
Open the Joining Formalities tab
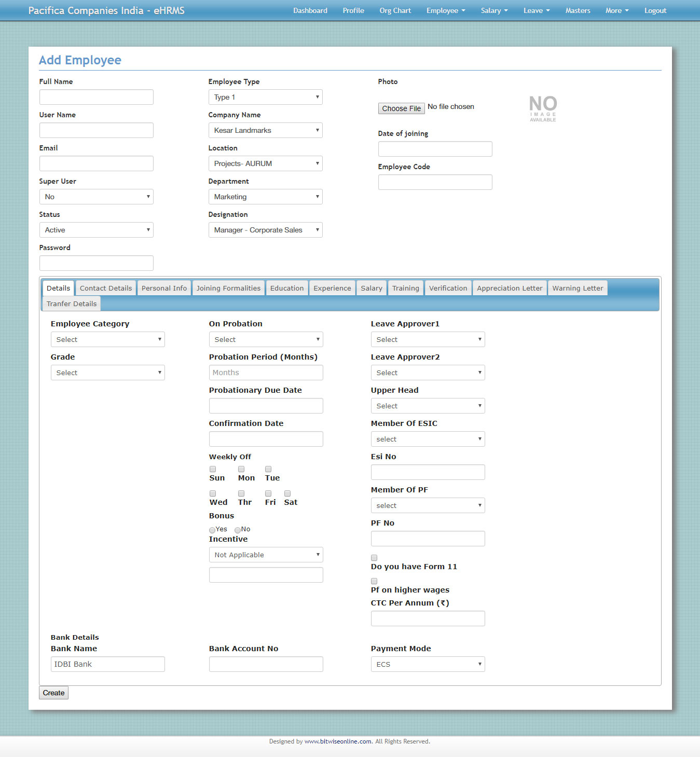point(228,288)
